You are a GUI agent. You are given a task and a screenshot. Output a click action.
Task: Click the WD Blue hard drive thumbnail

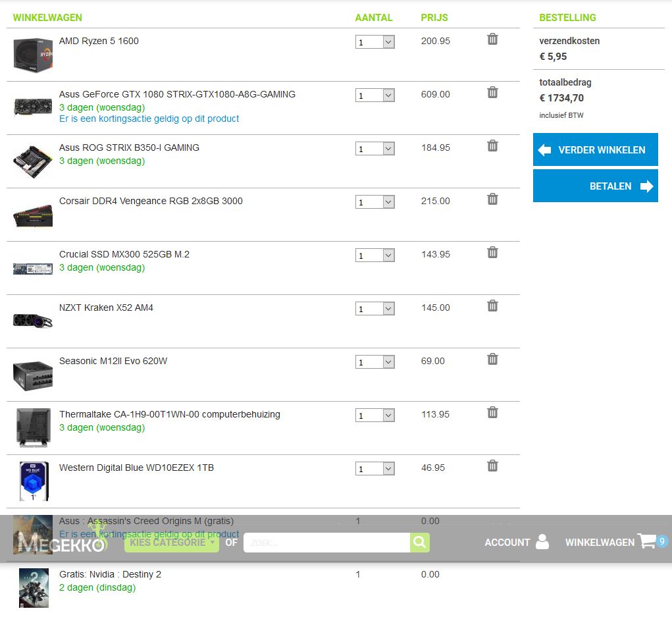(34, 481)
